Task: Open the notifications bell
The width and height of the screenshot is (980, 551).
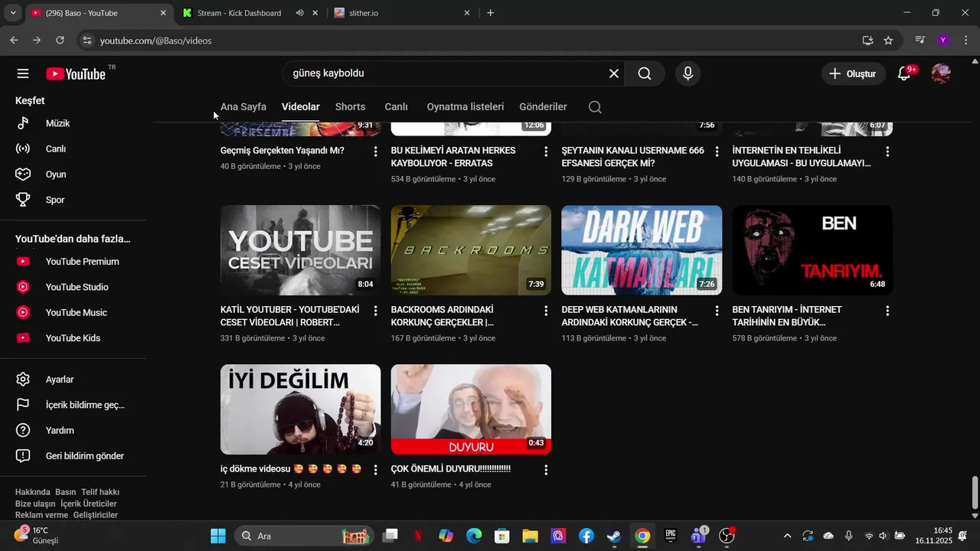Action: pos(904,73)
